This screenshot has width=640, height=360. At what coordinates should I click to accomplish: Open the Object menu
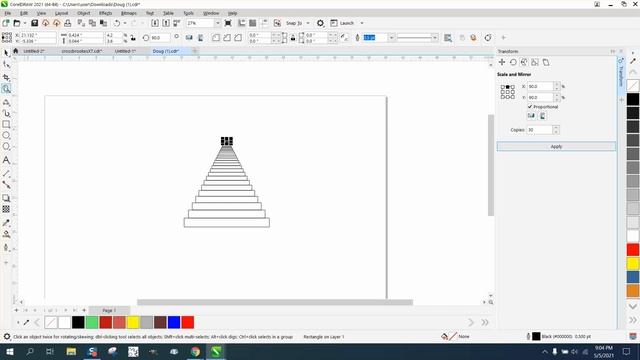click(x=84, y=13)
